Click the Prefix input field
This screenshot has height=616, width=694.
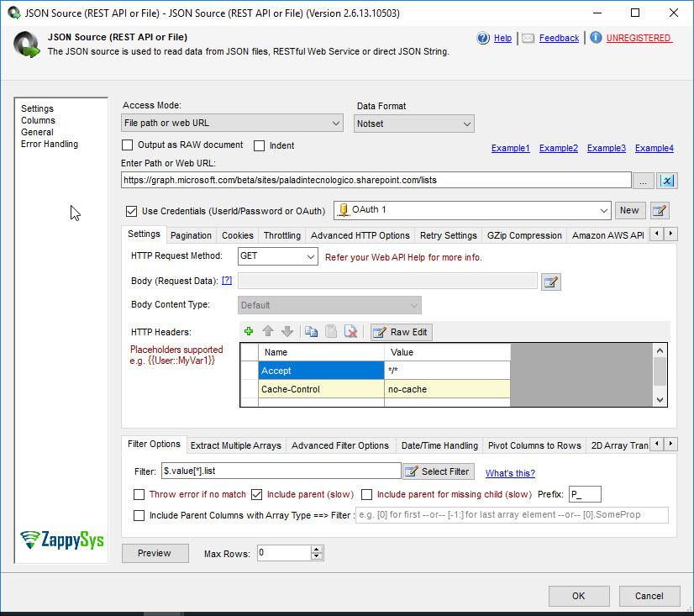tap(585, 494)
